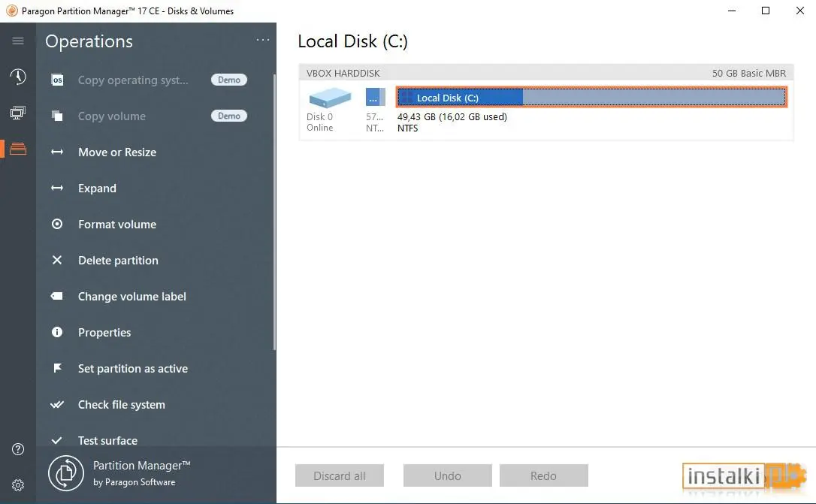Choose Change volume label operation
The width and height of the screenshot is (816, 504).
132,296
